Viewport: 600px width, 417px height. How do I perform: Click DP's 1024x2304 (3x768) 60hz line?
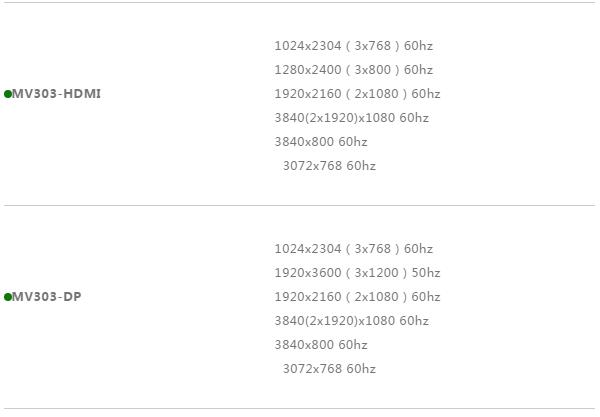tap(354, 249)
